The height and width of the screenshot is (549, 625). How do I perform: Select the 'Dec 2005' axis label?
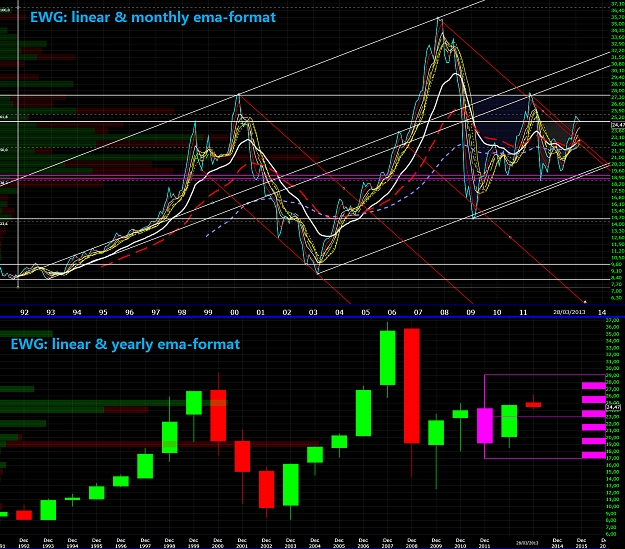339,543
